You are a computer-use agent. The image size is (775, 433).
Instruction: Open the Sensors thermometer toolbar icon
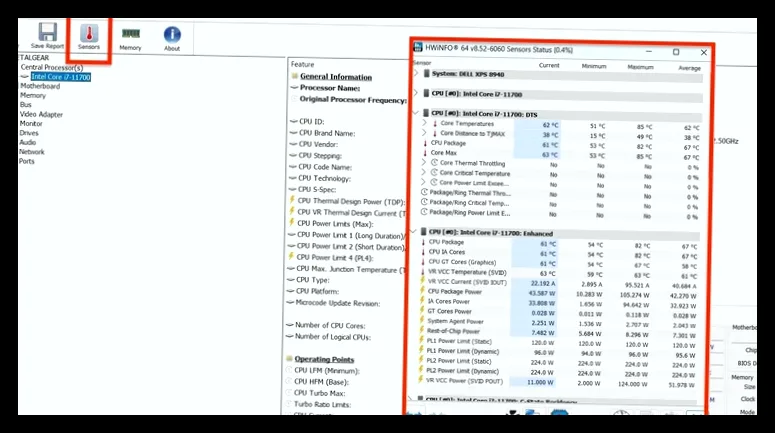pyautogui.click(x=89, y=33)
